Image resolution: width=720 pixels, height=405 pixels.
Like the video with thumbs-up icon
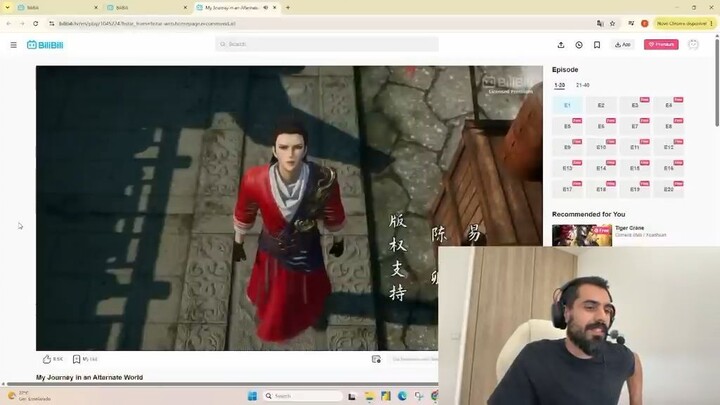pos(46,359)
